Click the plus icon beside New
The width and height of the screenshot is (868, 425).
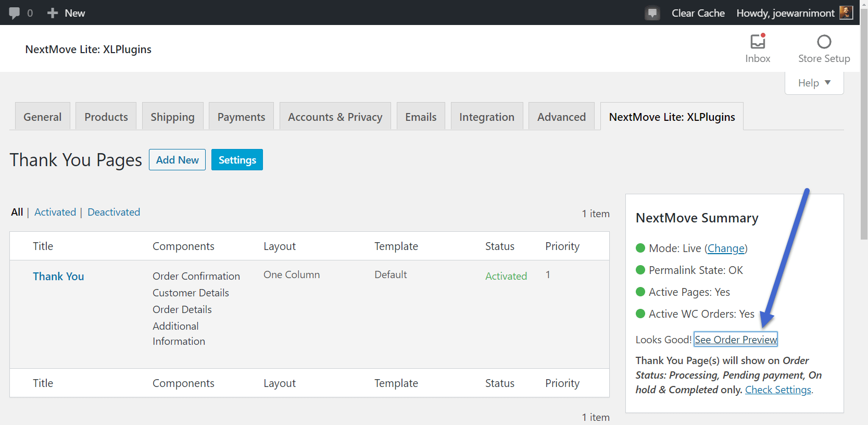pyautogui.click(x=52, y=13)
